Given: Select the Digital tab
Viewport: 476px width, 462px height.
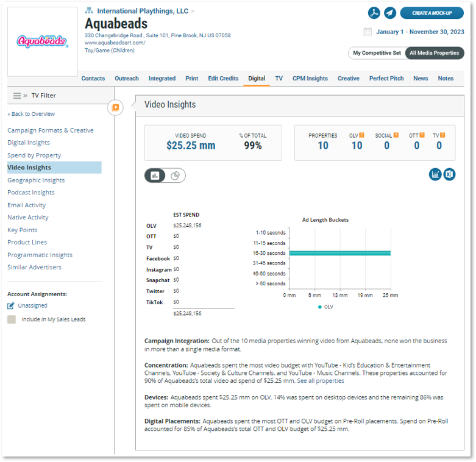Looking at the screenshot, I should [x=257, y=78].
